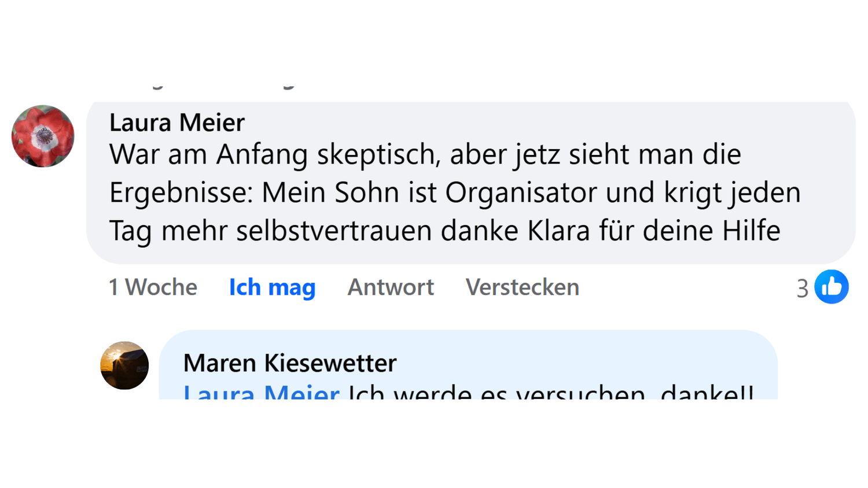868x488 pixels.
Task: Click Laura Meier's red poppy profile picture
Action: (43, 136)
